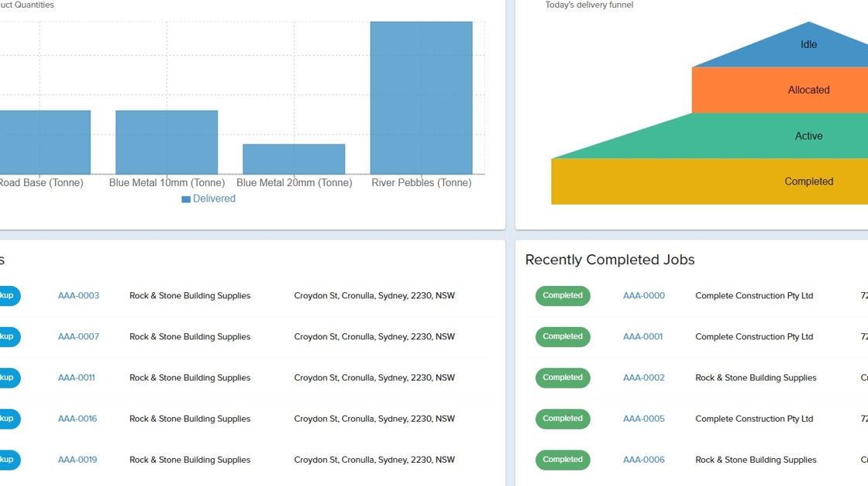Click Completed badge for job AAA-0000

(563, 295)
